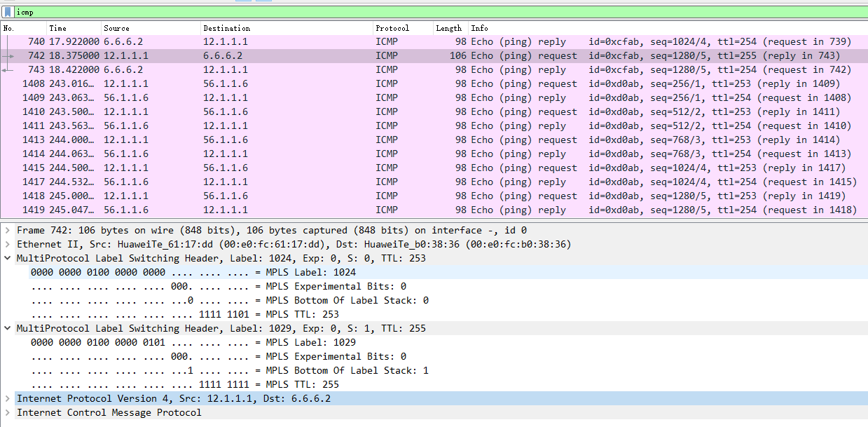Expand the Internet Protocol Version 4 section
The image size is (868, 427).
[7, 398]
